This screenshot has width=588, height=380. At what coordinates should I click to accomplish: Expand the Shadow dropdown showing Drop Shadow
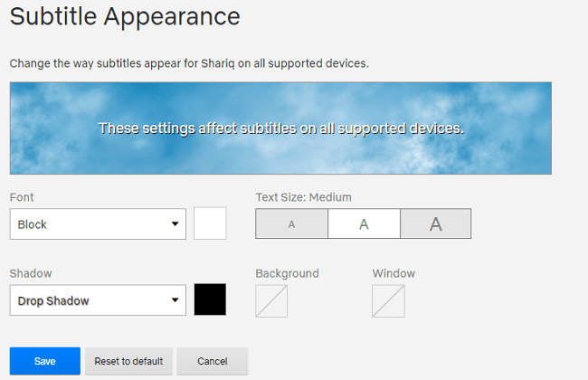coord(98,300)
